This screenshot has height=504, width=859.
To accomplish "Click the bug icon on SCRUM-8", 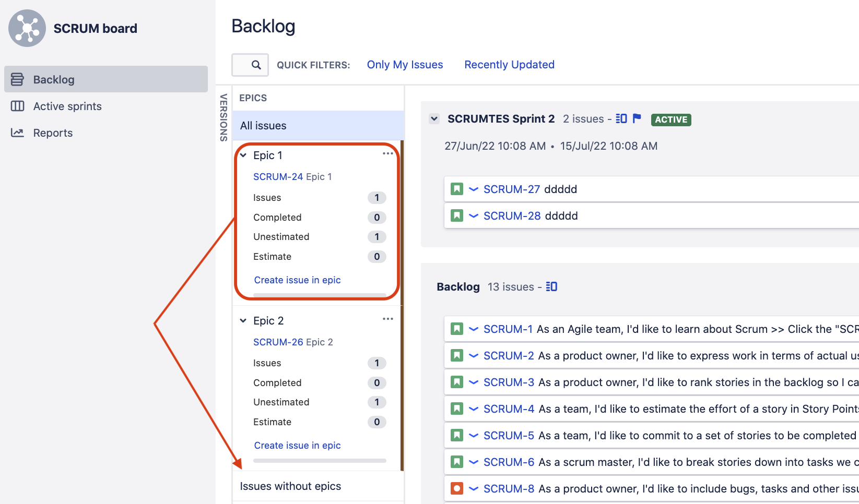I will [457, 488].
